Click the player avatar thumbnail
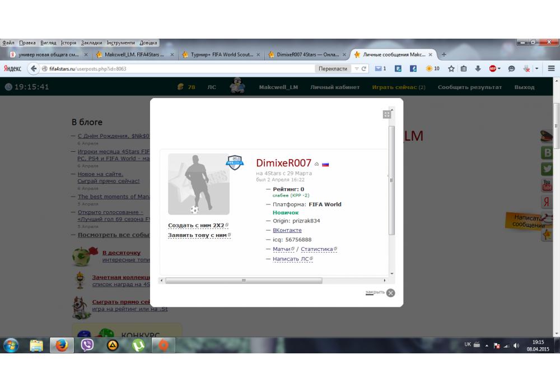 click(x=199, y=184)
